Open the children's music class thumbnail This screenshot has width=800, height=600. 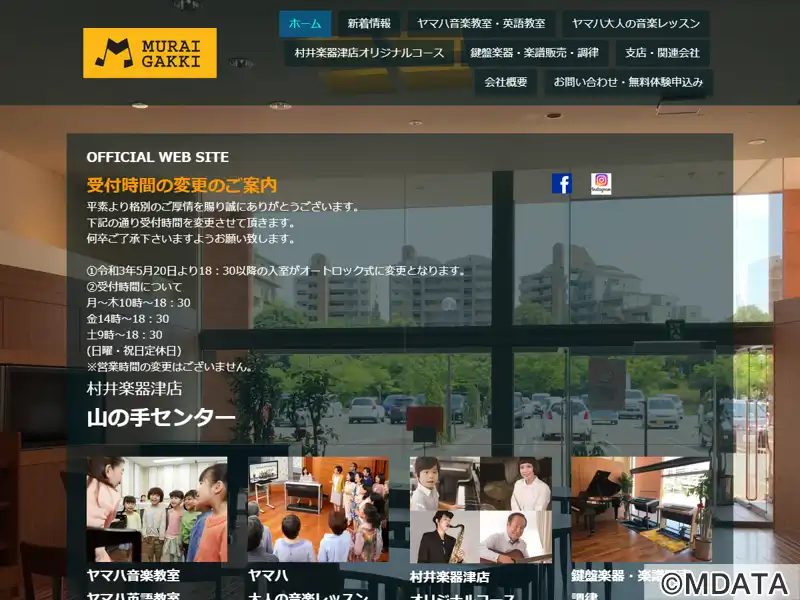click(x=157, y=509)
